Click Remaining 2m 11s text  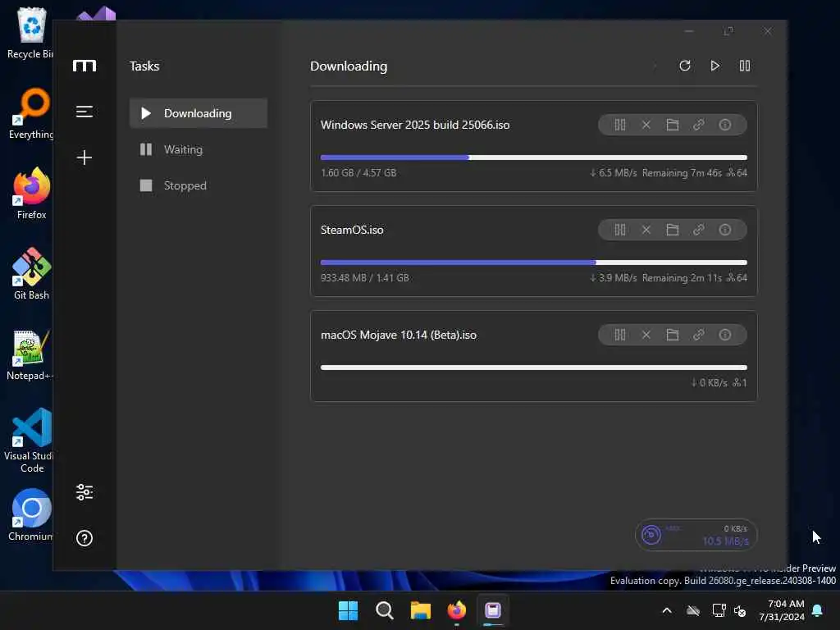(x=682, y=277)
